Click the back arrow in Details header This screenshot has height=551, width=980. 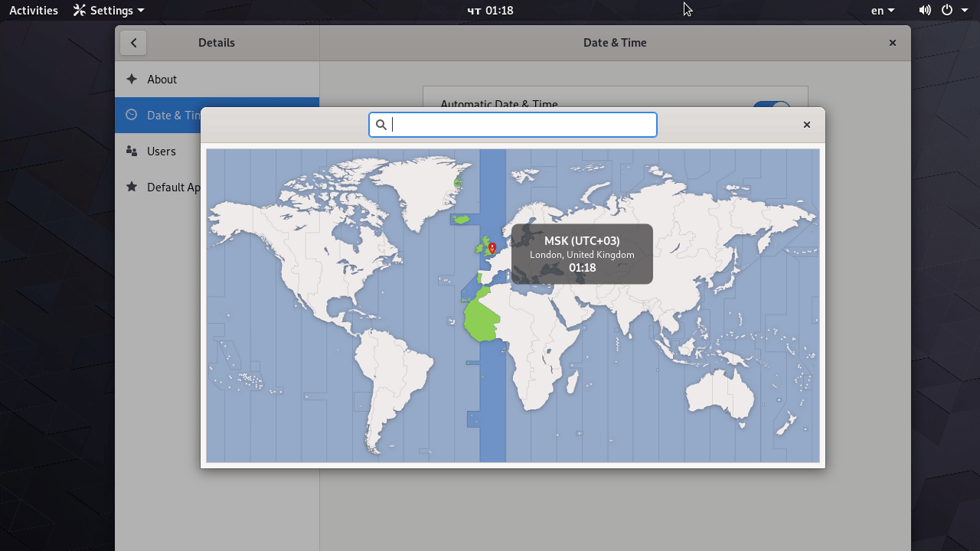133,43
